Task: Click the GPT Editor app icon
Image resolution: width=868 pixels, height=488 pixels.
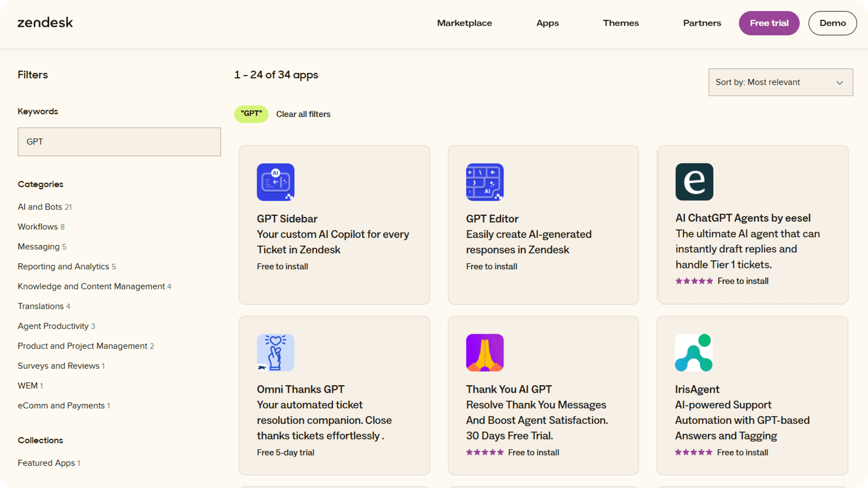Action: point(485,182)
